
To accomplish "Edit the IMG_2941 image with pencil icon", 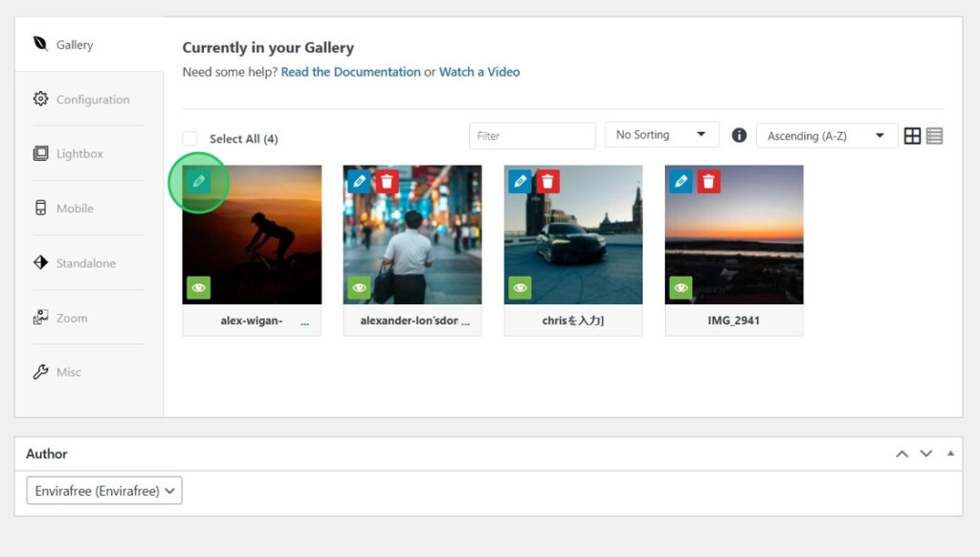I will (x=680, y=181).
